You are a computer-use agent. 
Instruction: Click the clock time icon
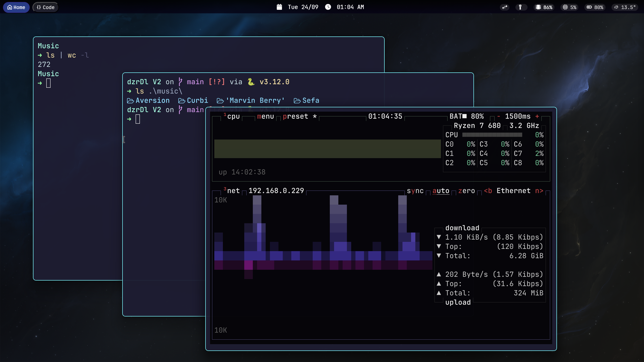coord(328,7)
